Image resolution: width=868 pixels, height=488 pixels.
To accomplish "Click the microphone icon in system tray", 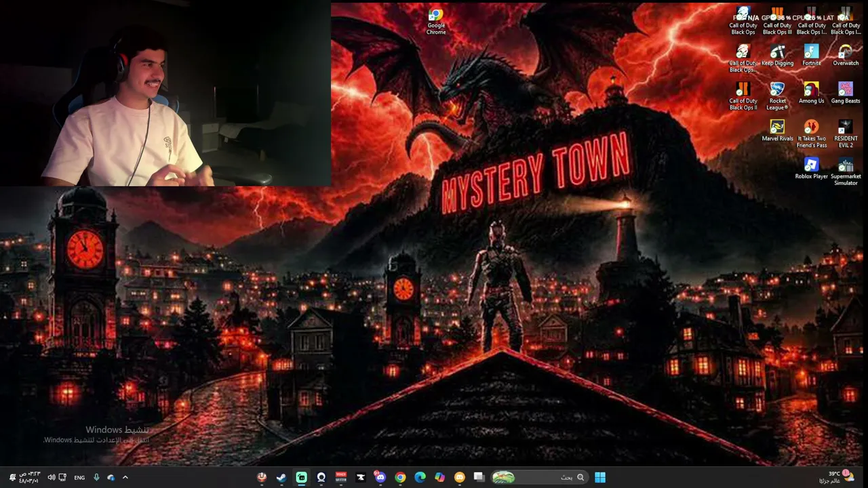I will pyautogui.click(x=96, y=477).
